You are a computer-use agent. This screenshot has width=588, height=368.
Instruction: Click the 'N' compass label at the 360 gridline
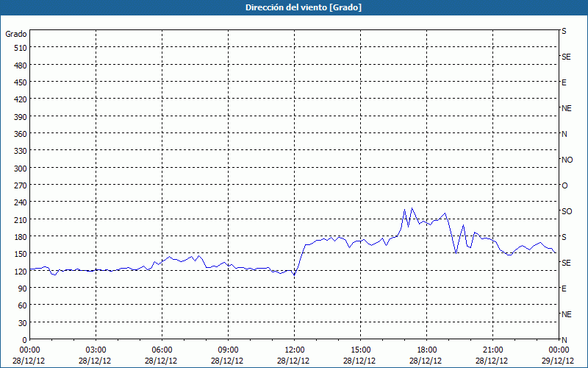tap(564, 134)
